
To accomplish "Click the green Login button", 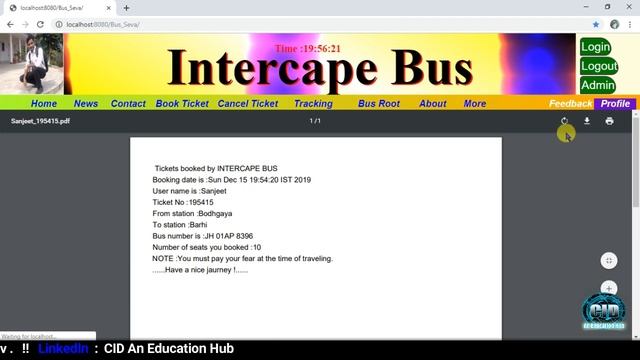I will pyautogui.click(x=596, y=47).
